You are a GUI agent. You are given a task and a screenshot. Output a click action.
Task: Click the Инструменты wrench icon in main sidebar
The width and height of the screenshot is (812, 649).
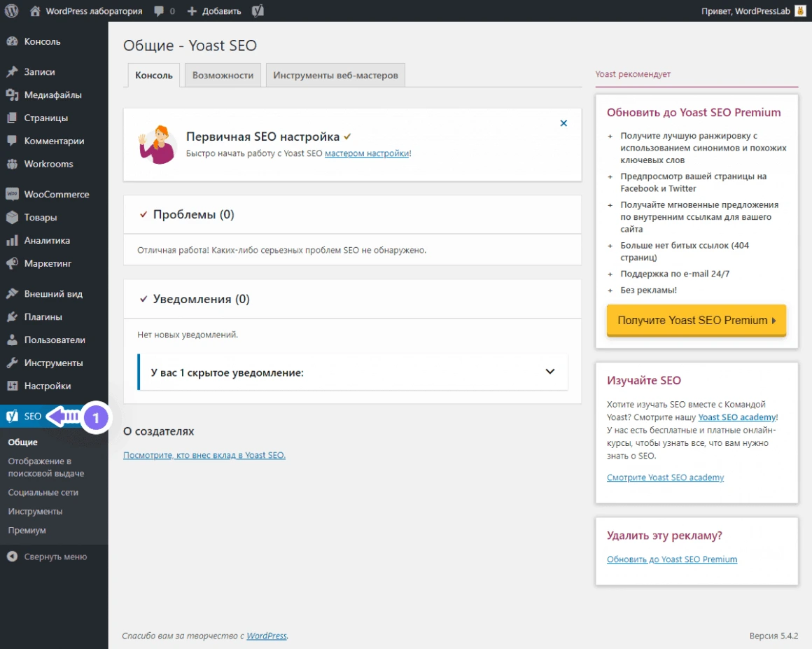coord(12,363)
